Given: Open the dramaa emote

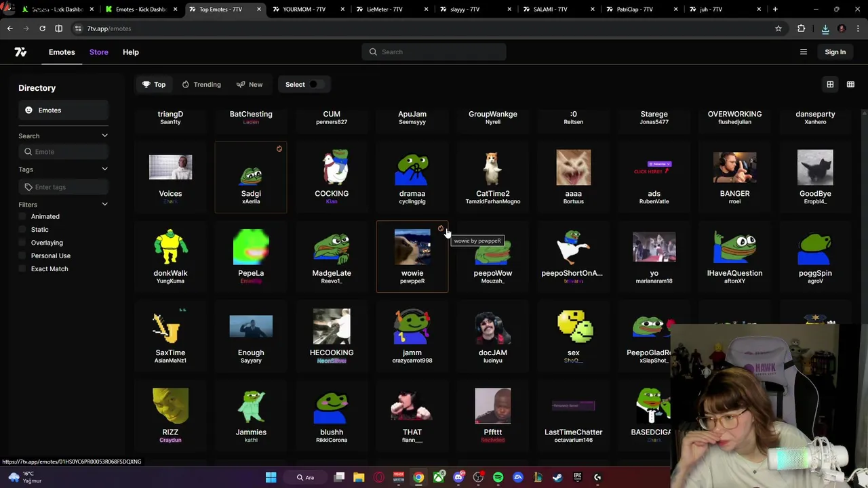Looking at the screenshot, I should 412,178.
